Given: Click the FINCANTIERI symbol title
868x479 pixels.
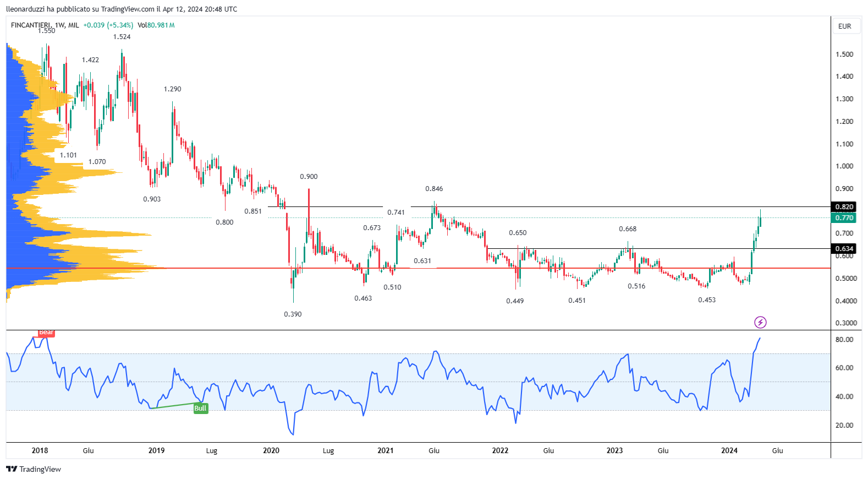Looking at the screenshot, I should click(31, 25).
